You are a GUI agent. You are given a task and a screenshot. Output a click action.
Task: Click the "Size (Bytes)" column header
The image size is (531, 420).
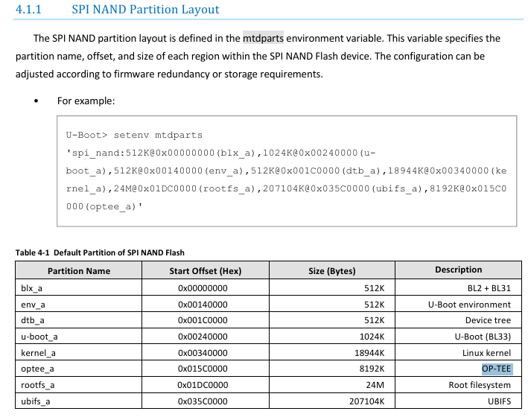tap(332, 271)
